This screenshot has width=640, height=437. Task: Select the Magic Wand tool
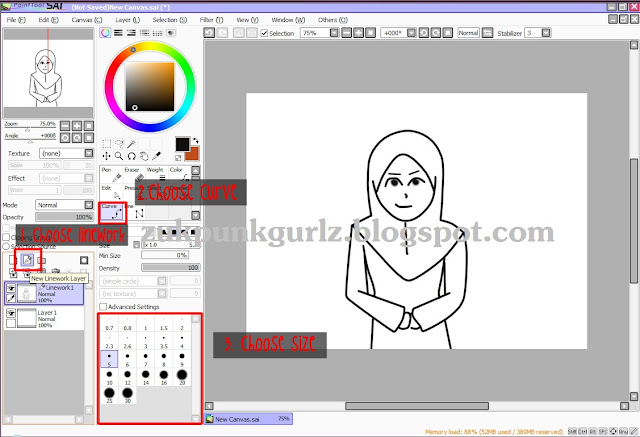point(131,144)
